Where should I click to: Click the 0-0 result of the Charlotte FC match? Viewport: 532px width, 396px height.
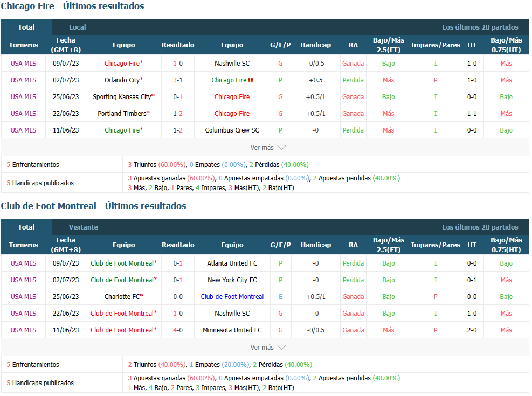(x=178, y=297)
